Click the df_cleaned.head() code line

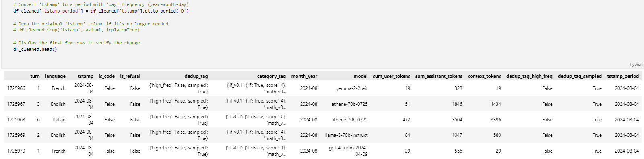35,49
